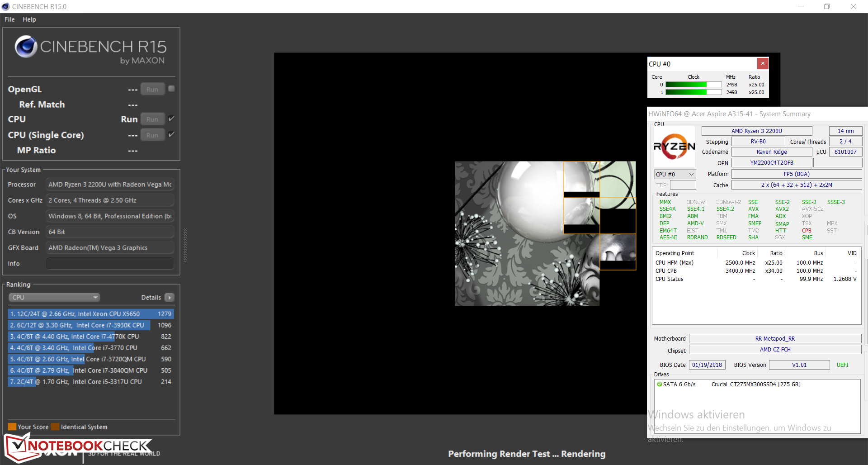
Task: Click the results panel splitter handle
Action: pos(185,245)
